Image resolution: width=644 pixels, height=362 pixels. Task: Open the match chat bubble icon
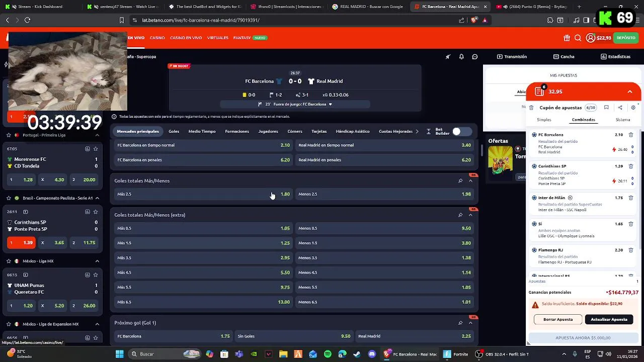pyautogui.click(x=474, y=57)
